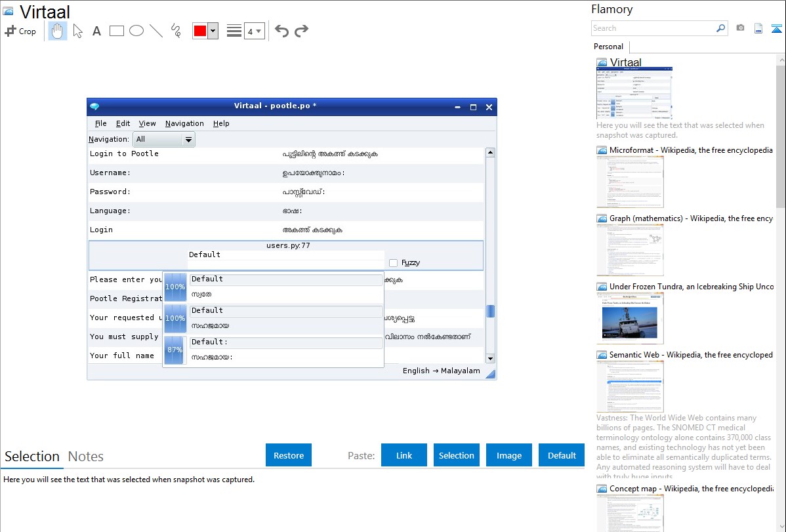This screenshot has width=786, height=532.
Task: Select the straight line tool
Action: (x=156, y=31)
